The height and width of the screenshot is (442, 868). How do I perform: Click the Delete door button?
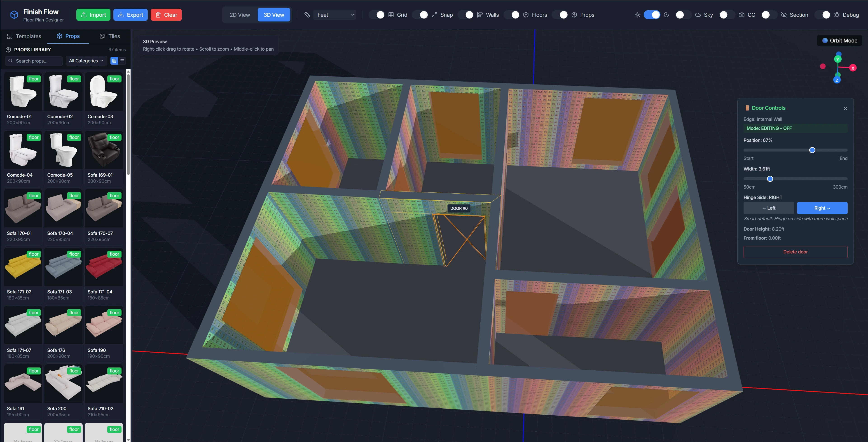[x=795, y=252]
